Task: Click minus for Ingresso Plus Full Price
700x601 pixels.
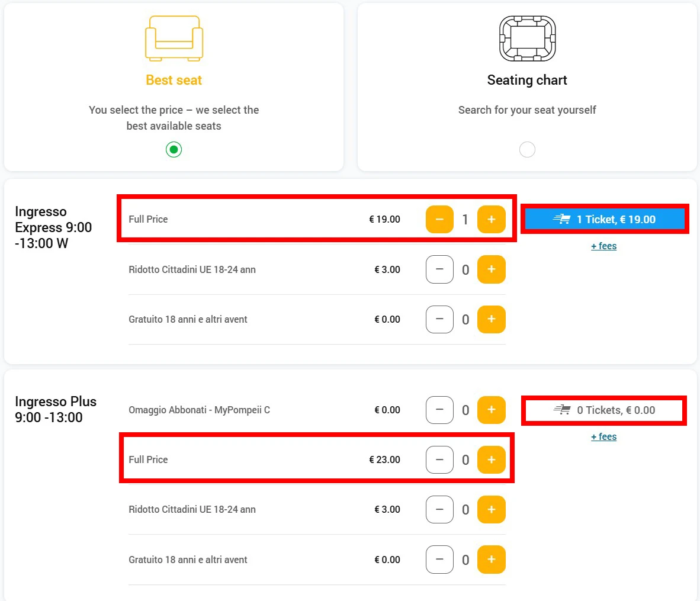Action: tap(439, 460)
